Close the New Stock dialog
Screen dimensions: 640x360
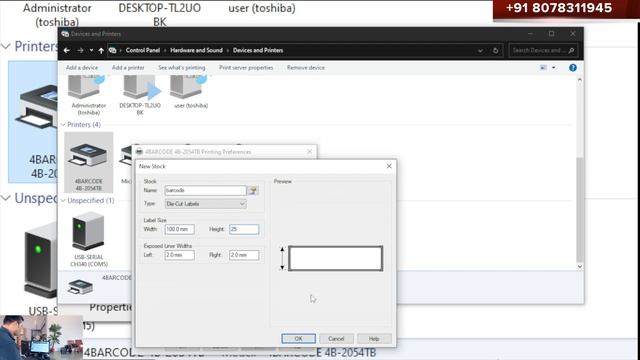389,166
